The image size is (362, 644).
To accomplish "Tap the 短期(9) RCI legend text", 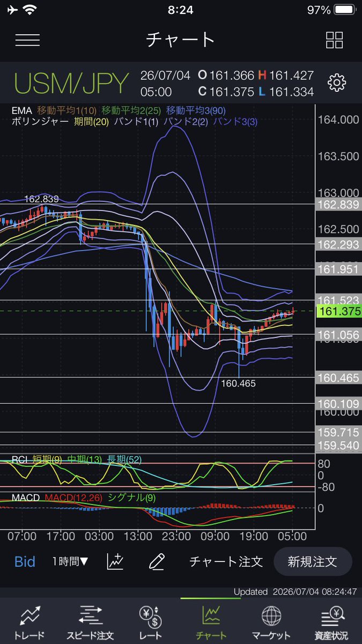I will tap(47, 459).
